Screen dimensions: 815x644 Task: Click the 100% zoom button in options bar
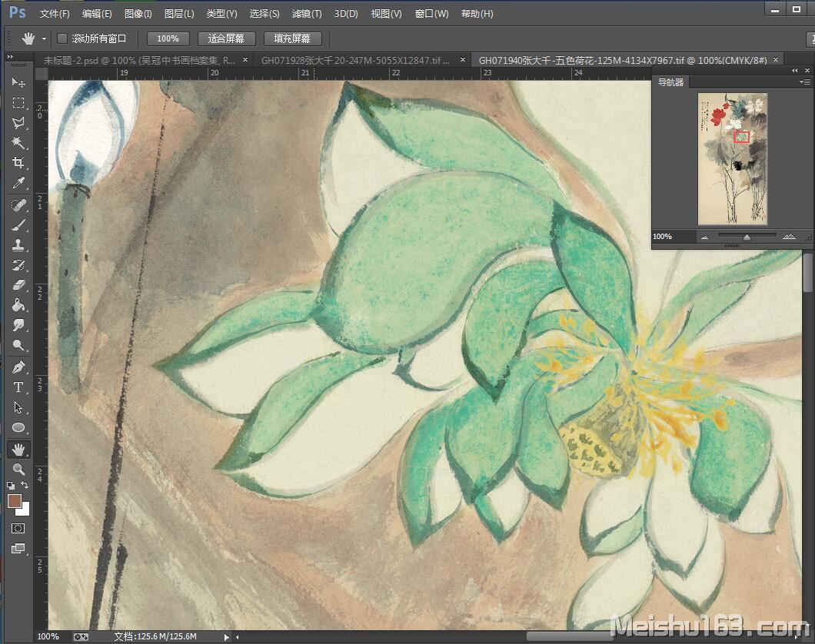(168, 39)
